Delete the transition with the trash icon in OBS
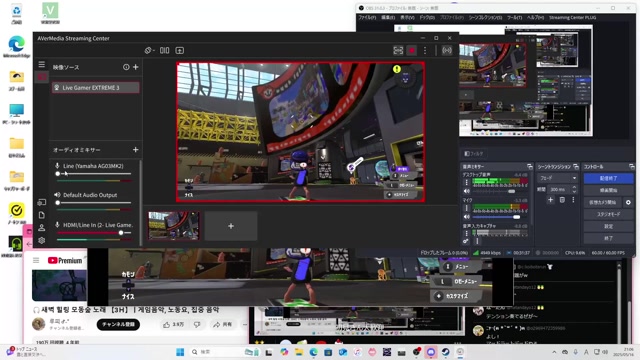This screenshot has width=640, height=360. click(562, 200)
